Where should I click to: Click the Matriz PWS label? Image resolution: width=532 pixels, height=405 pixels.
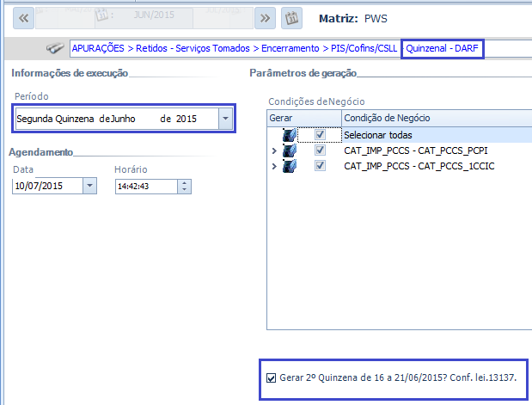(353, 18)
